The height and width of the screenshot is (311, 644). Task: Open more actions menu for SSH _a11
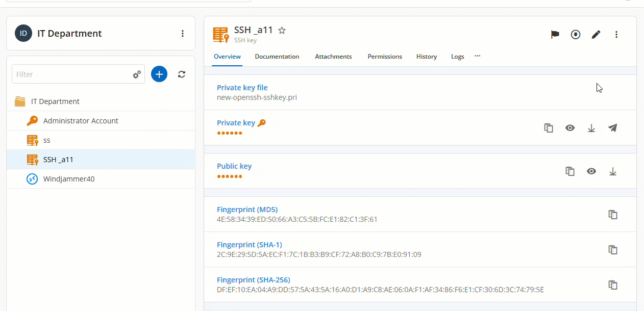(616, 35)
